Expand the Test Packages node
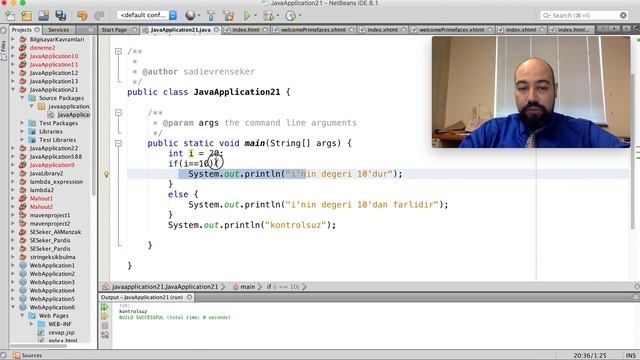Screen dimensions: 640x360 tap(22, 123)
